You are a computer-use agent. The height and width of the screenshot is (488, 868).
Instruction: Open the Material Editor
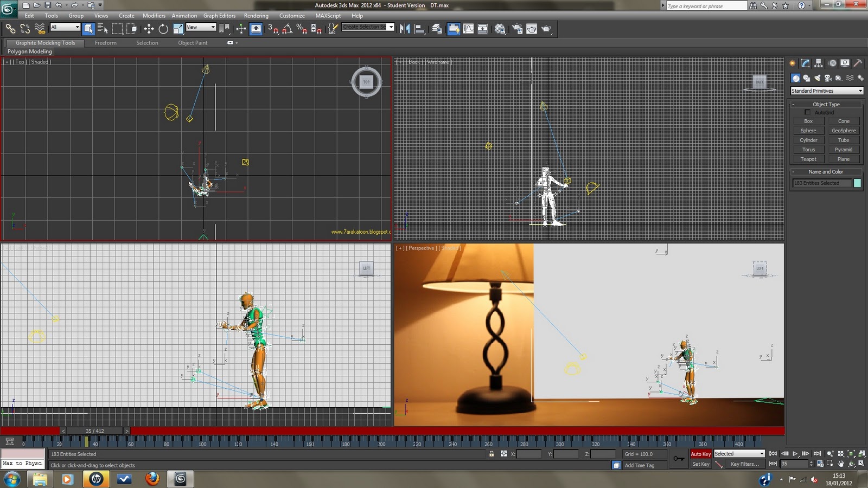click(x=499, y=29)
